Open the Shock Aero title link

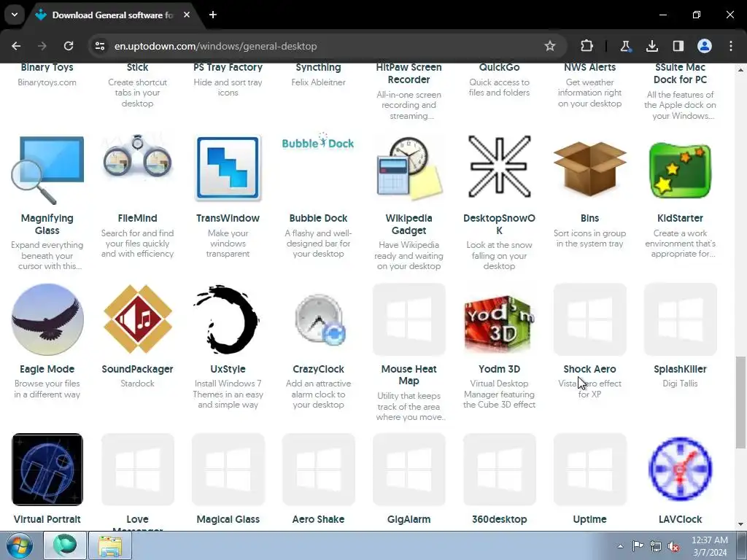(x=589, y=369)
